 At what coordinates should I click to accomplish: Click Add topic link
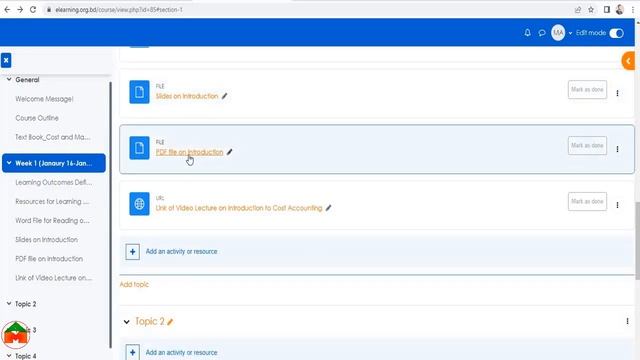point(134,284)
